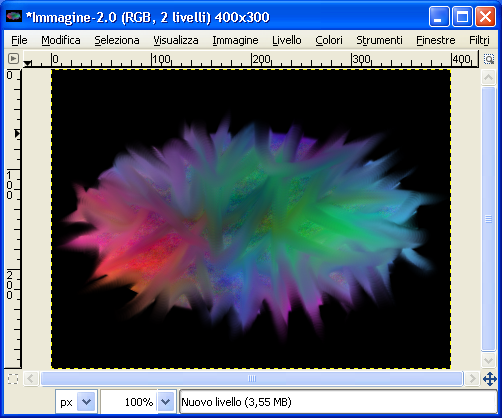The image size is (502, 418).
Task: Open the Colori menu
Action: tap(329, 40)
